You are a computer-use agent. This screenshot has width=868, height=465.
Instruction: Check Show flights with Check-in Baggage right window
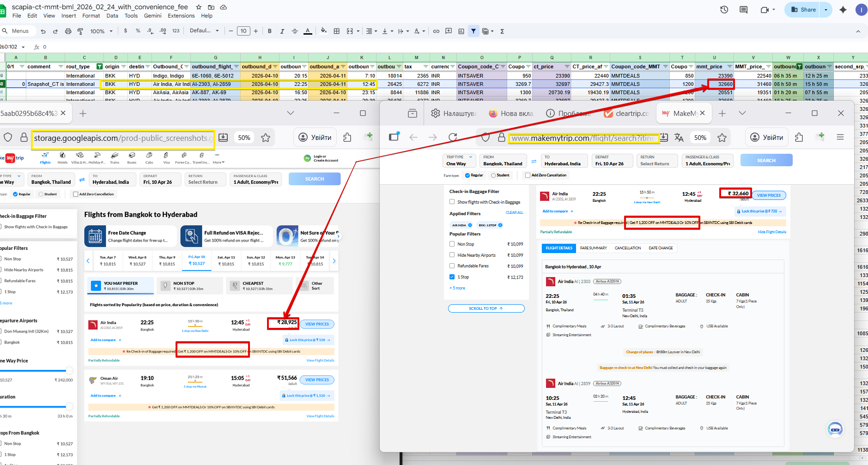(x=452, y=202)
